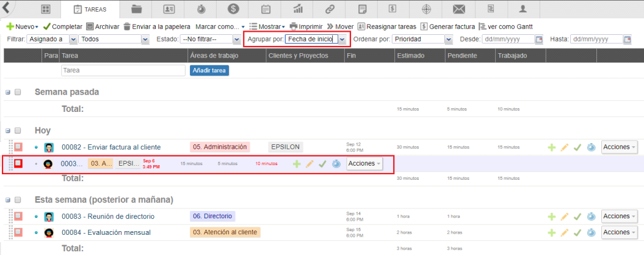The height and width of the screenshot is (255, 644).
Task: Click green plus icon for task 00084
Action: (552, 232)
